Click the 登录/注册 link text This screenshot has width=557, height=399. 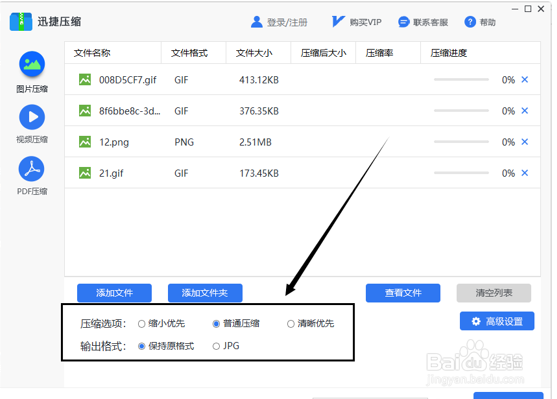[287, 22]
